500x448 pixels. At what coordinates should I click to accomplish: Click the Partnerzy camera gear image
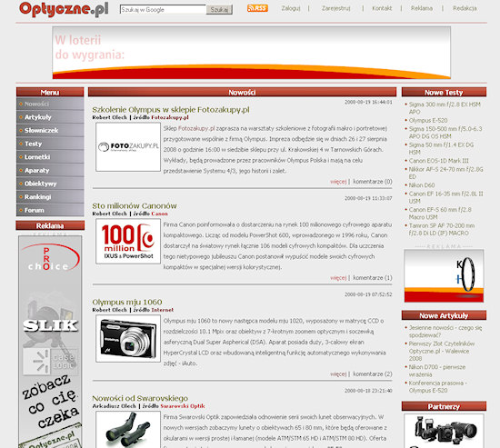coord(444,431)
